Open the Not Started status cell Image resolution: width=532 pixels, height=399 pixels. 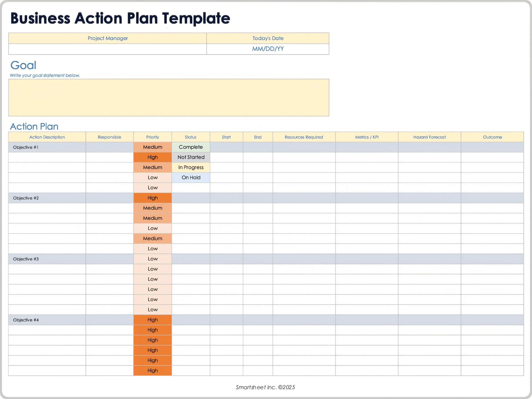(191, 157)
